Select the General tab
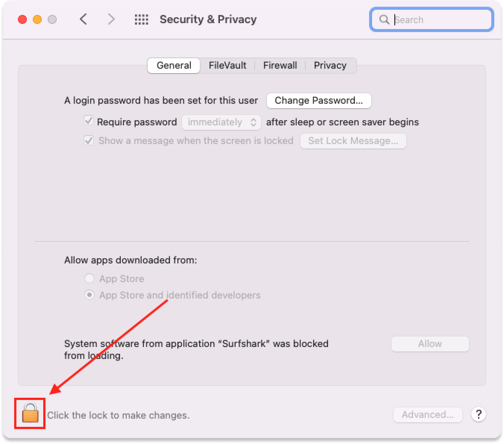The height and width of the screenshot is (444, 504). click(174, 65)
